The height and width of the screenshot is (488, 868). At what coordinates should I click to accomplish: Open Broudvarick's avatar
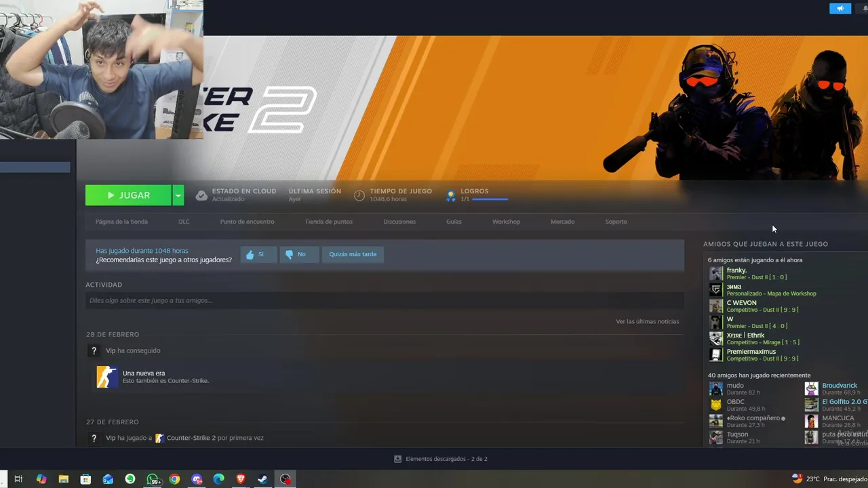(812, 389)
